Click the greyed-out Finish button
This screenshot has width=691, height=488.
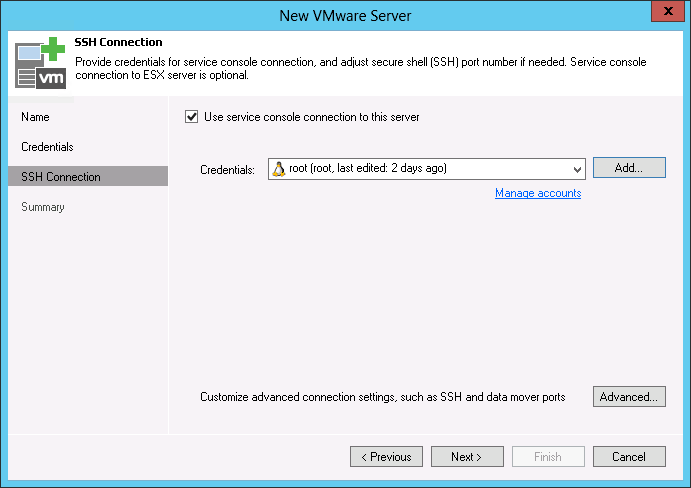point(548,457)
